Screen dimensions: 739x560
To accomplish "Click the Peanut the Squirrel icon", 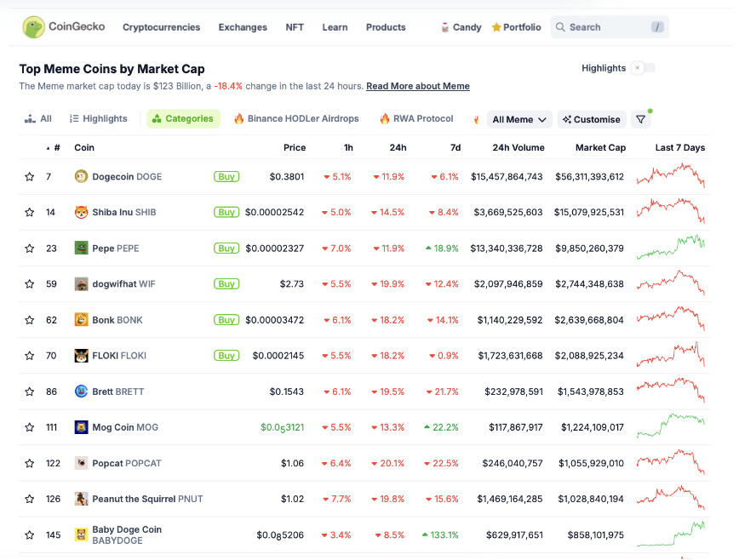I will point(81,499).
